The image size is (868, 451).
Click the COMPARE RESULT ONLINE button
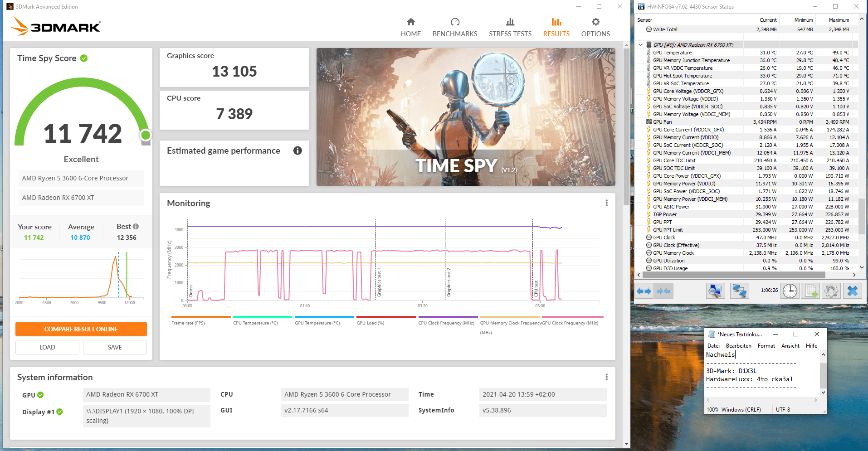pos(81,329)
